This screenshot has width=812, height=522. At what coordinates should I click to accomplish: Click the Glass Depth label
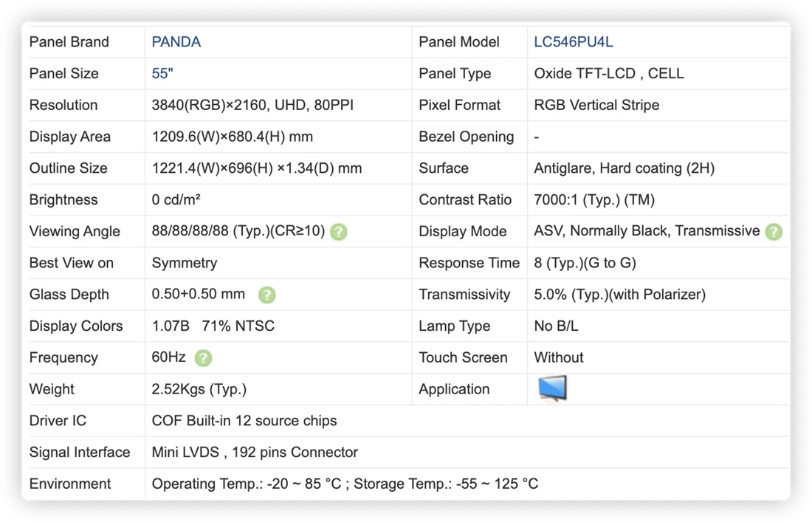point(69,295)
